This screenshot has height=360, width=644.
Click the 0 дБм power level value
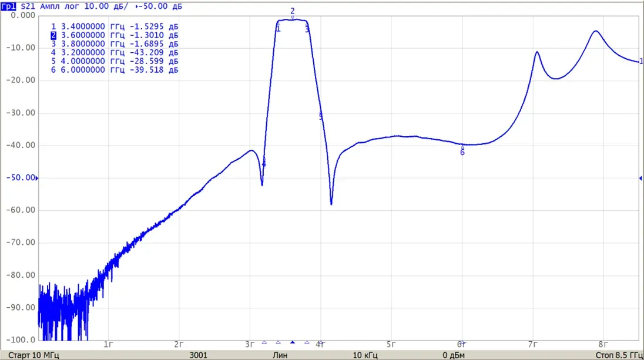[x=454, y=355]
